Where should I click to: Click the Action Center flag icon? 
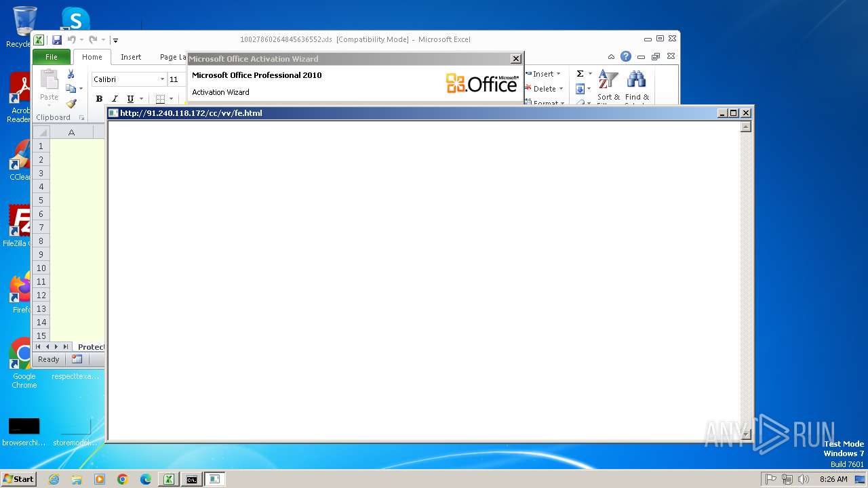tap(771, 479)
